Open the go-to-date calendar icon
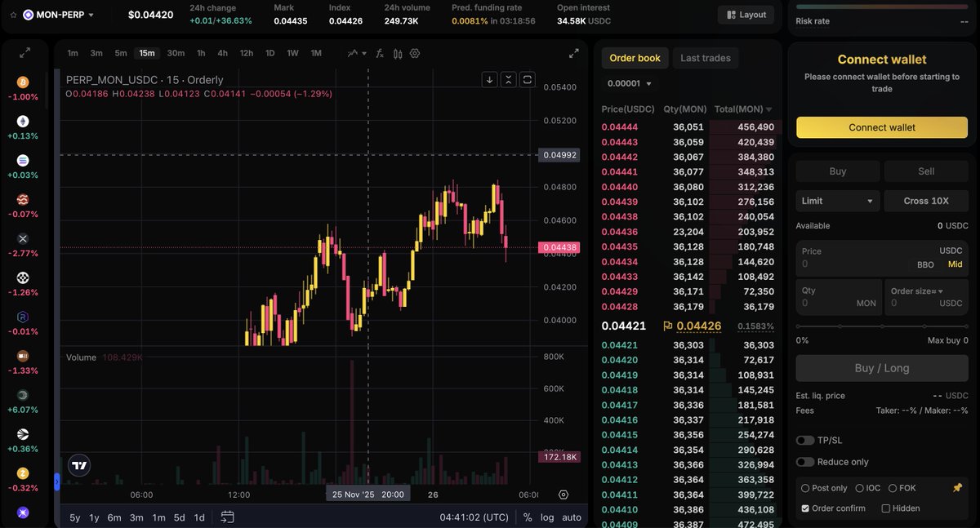 pyautogui.click(x=228, y=517)
